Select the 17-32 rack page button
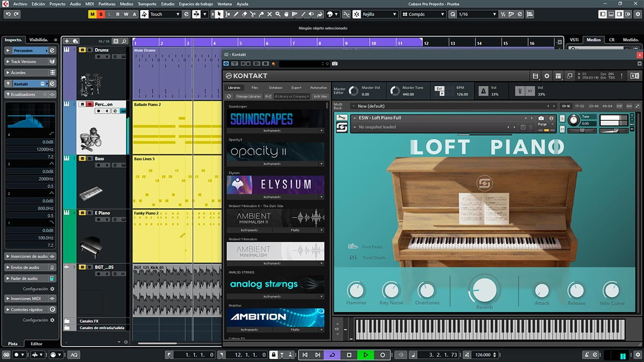 (580, 106)
